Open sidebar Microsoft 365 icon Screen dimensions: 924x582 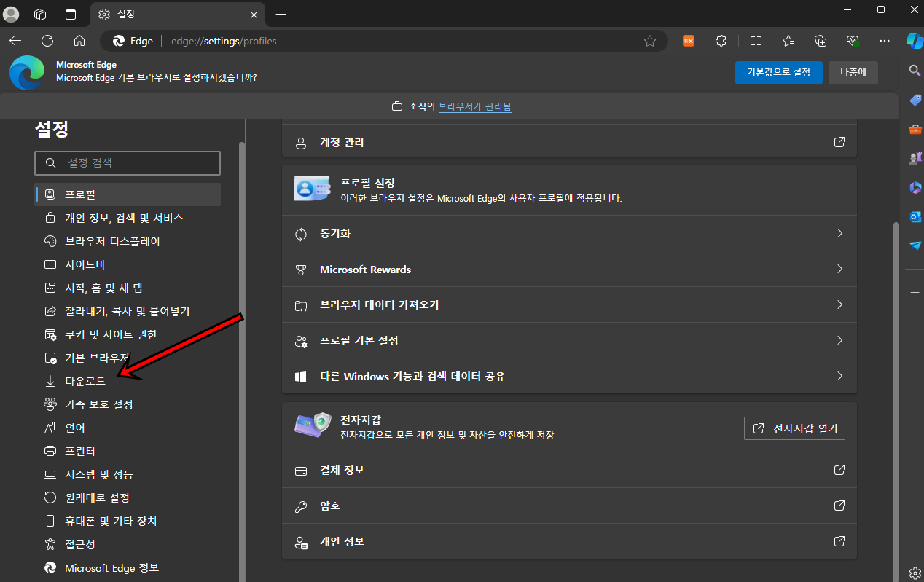915,187
